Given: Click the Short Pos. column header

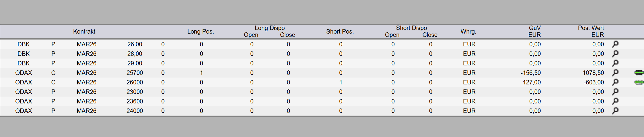Looking at the screenshot, I should click(x=340, y=32).
